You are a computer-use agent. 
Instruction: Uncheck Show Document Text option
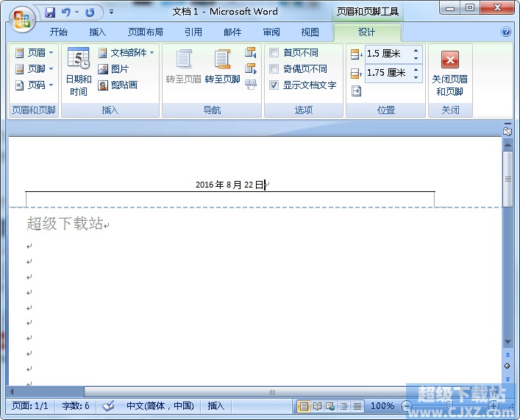[274, 85]
